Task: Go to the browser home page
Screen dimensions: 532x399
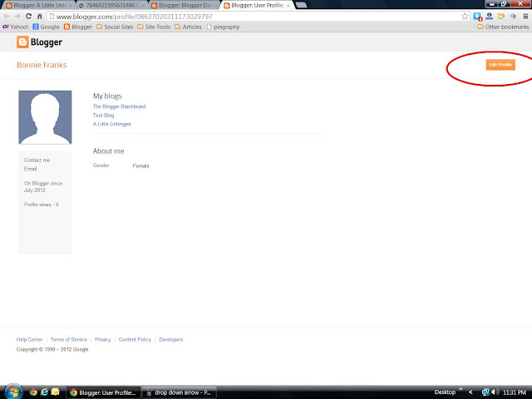Action: 40,17
